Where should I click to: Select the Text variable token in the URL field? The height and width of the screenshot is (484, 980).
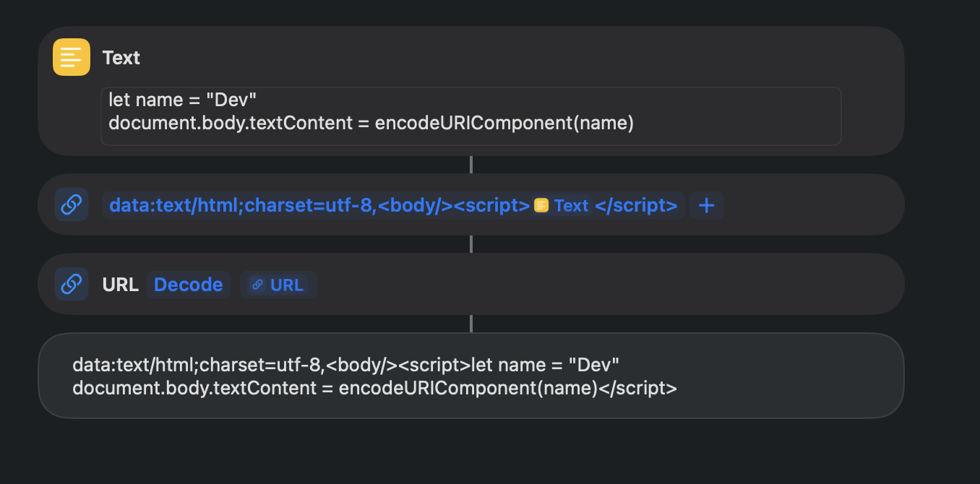[x=562, y=206]
